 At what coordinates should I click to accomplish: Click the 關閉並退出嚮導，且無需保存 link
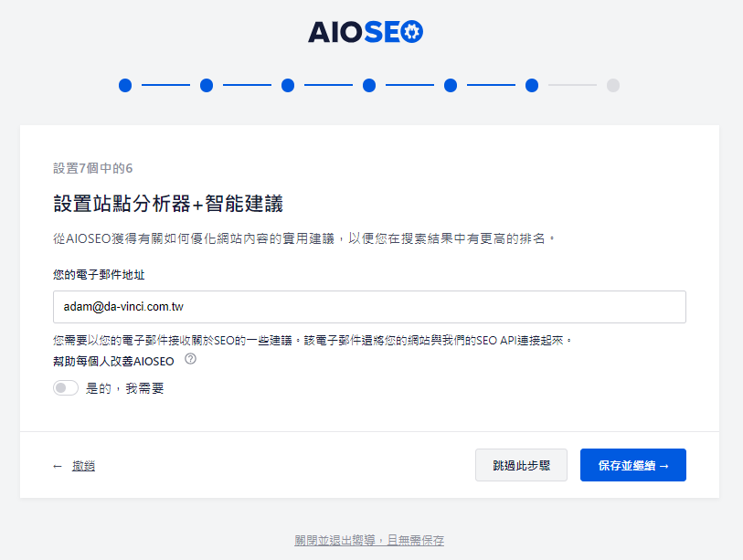(x=369, y=540)
